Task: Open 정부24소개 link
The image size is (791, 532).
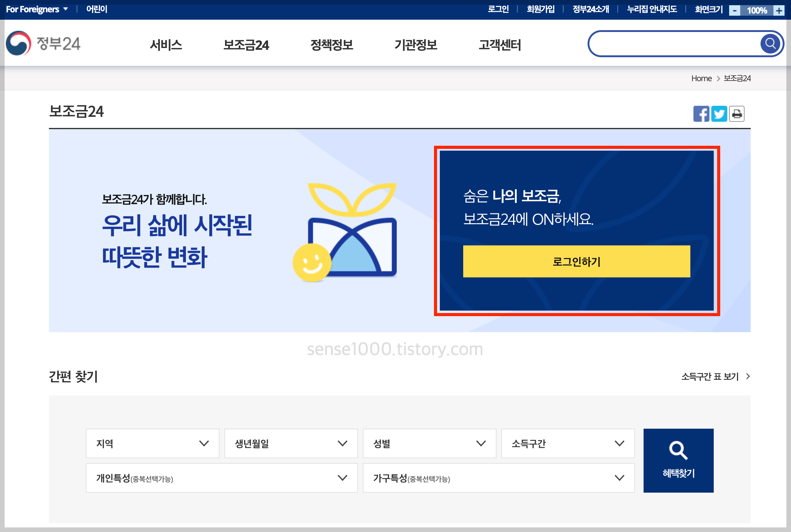Action: [x=591, y=9]
